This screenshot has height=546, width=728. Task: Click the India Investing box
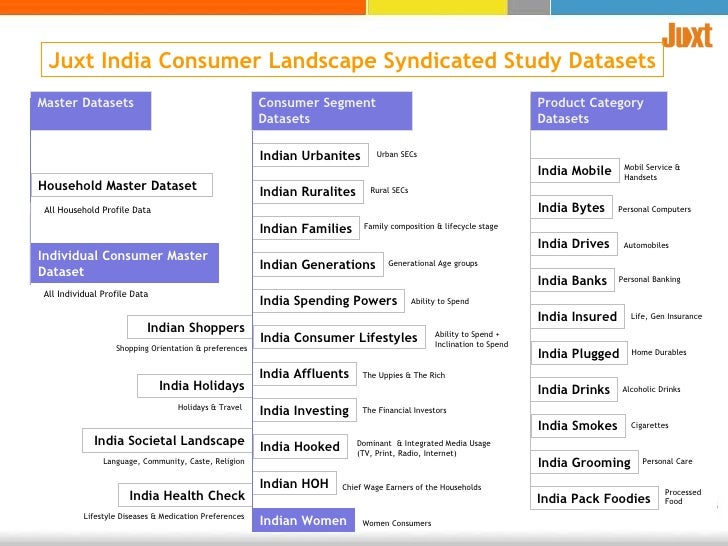pyautogui.click(x=305, y=410)
